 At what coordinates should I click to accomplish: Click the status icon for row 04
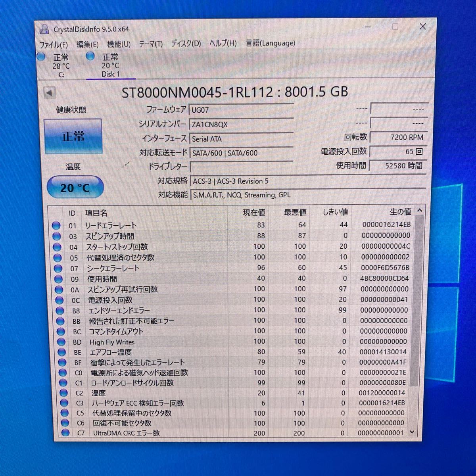coord(58,247)
